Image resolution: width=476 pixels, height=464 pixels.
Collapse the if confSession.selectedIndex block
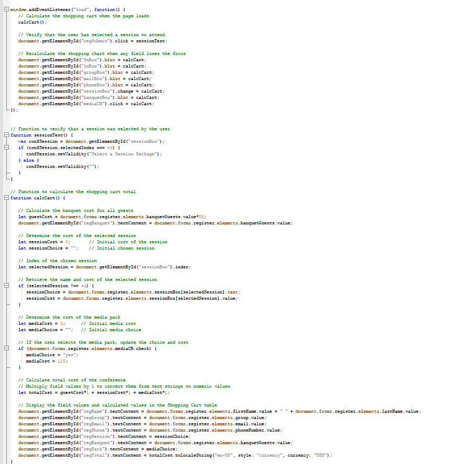[6, 148]
